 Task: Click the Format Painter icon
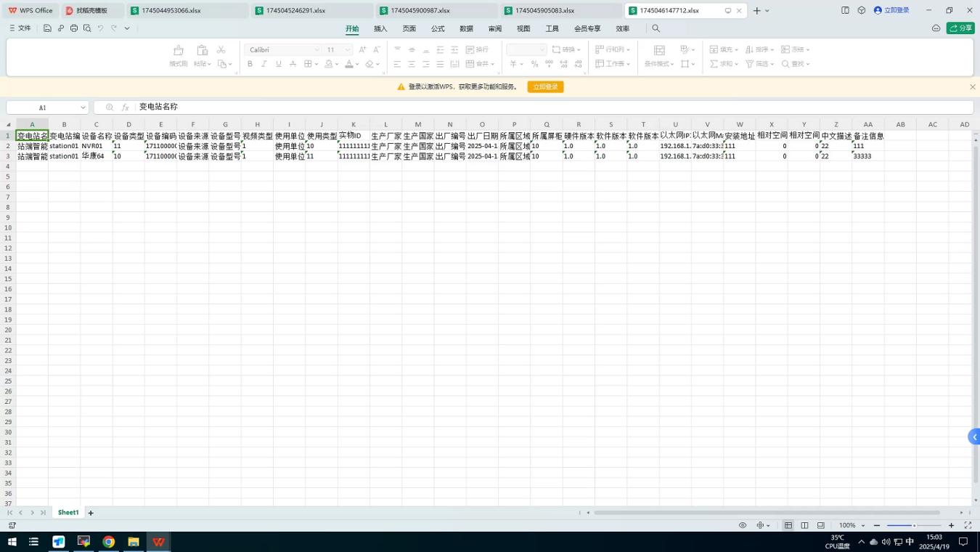pyautogui.click(x=179, y=54)
